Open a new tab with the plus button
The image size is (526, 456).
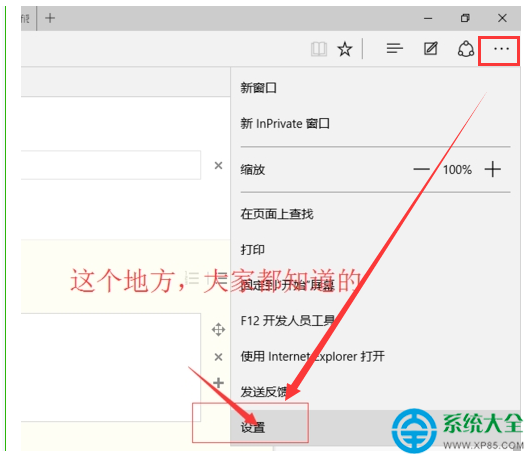[x=50, y=18]
